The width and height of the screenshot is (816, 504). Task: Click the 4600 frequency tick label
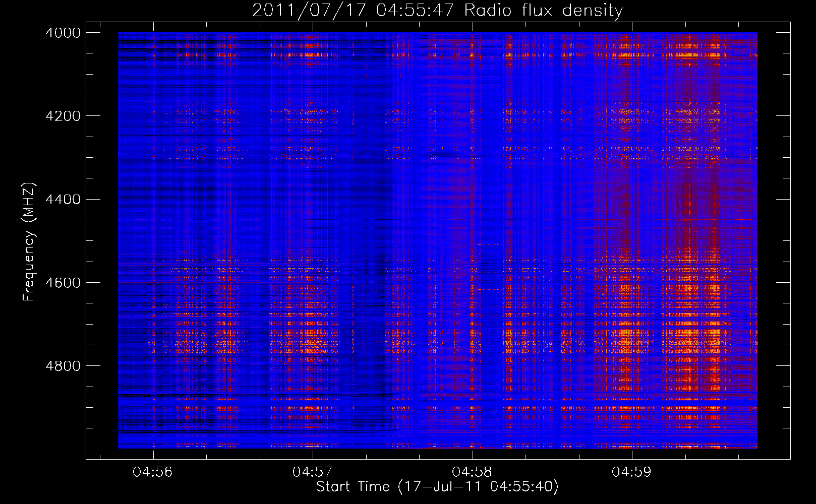point(63,283)
